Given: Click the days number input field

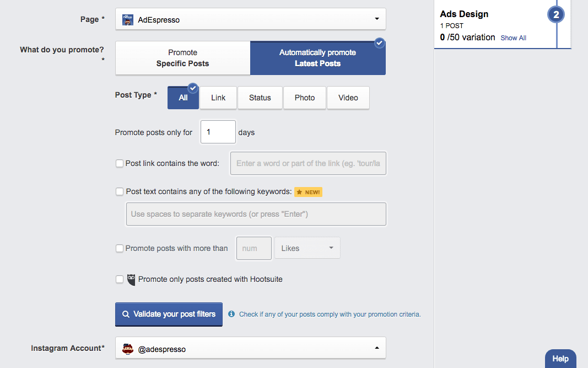Looking at the screenshot, I should coord(218,132).
